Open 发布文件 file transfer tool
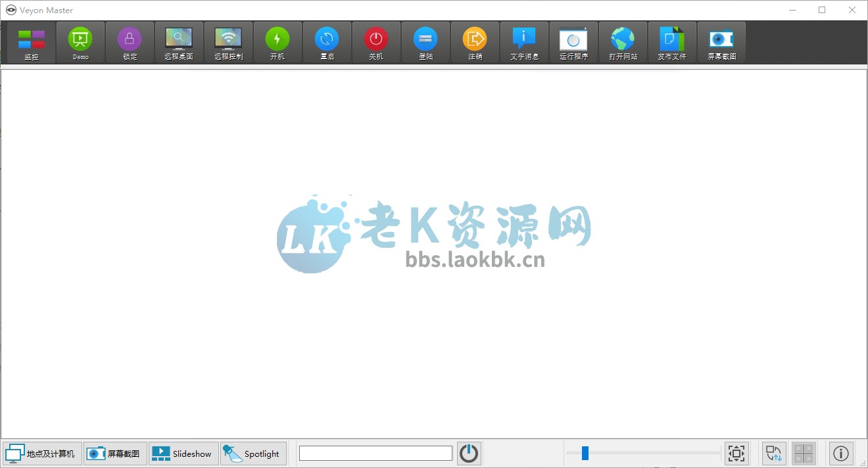868x468 pixels. (x=672, y=43)
